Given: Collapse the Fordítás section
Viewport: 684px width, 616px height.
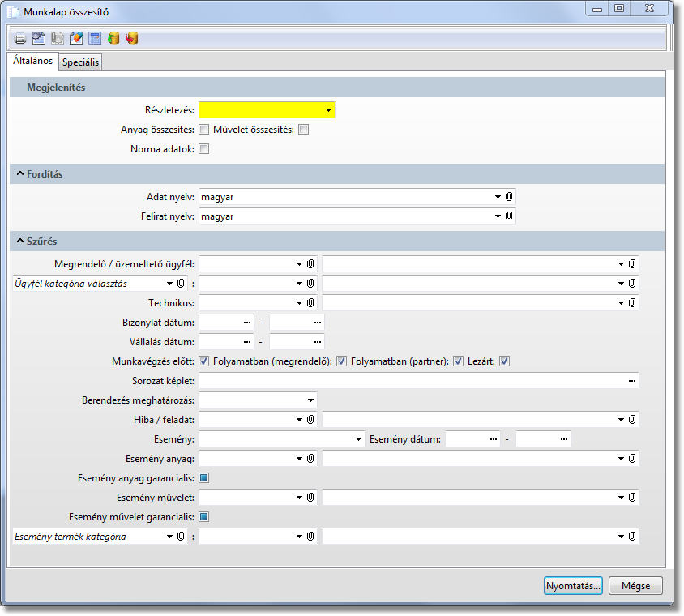Looking at the screenshot, I should coord(19,174).
